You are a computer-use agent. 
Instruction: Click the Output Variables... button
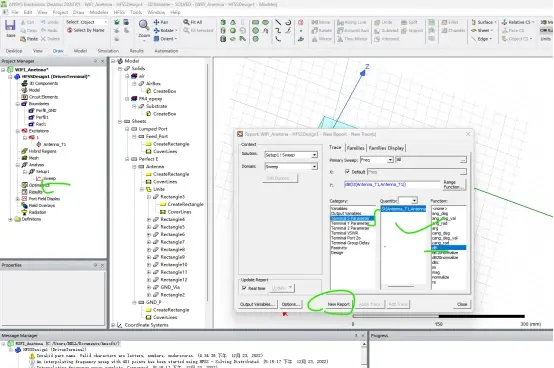[x=258, y=304]
